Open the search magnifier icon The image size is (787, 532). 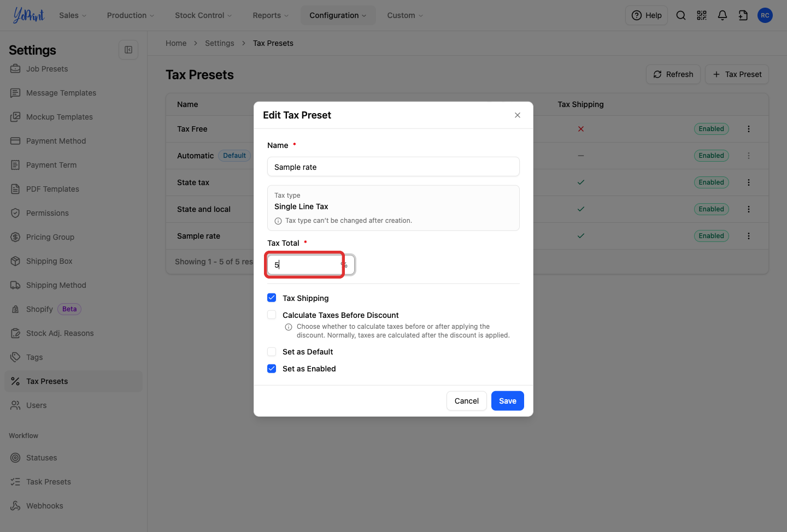(681, 15)
